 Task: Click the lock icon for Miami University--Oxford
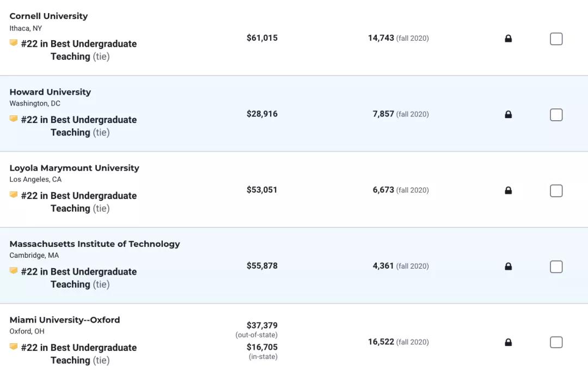coord(508,343)
